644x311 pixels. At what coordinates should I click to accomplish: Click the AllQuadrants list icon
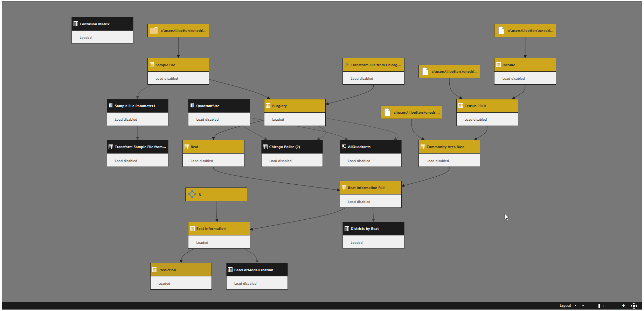[344, 147]
